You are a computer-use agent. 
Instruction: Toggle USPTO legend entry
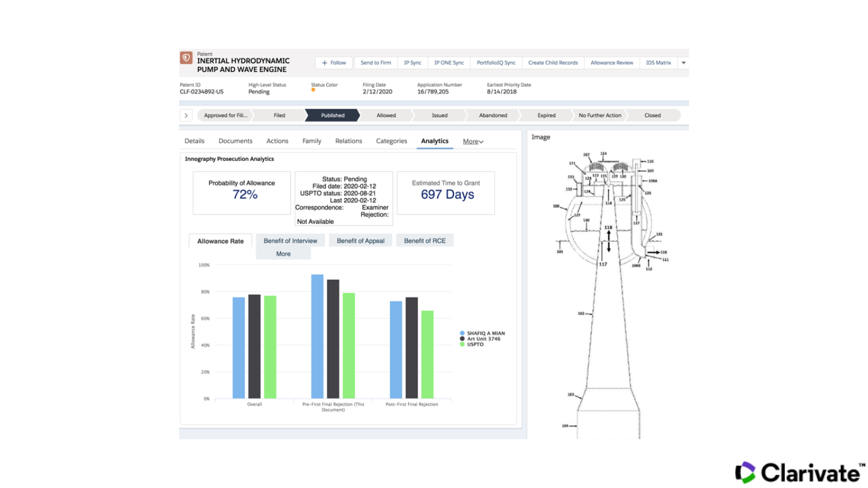point(471,344)
